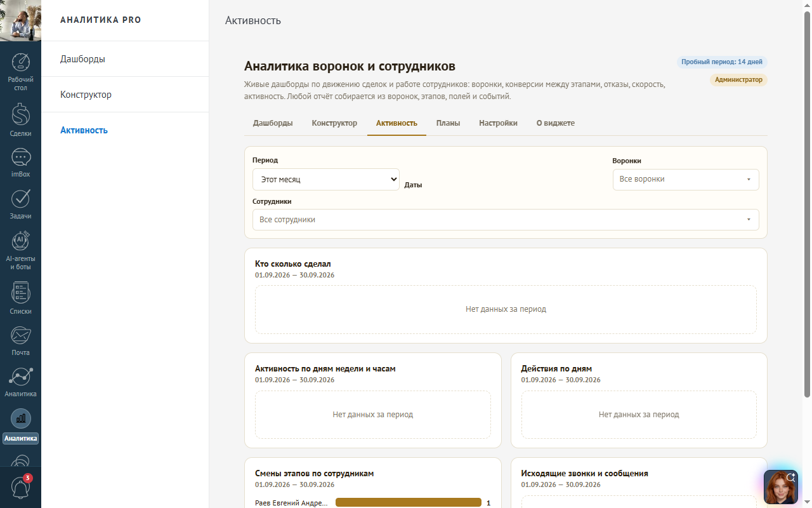
Task: Click the bar for Раев Евгений
Action: pos(408,503)
